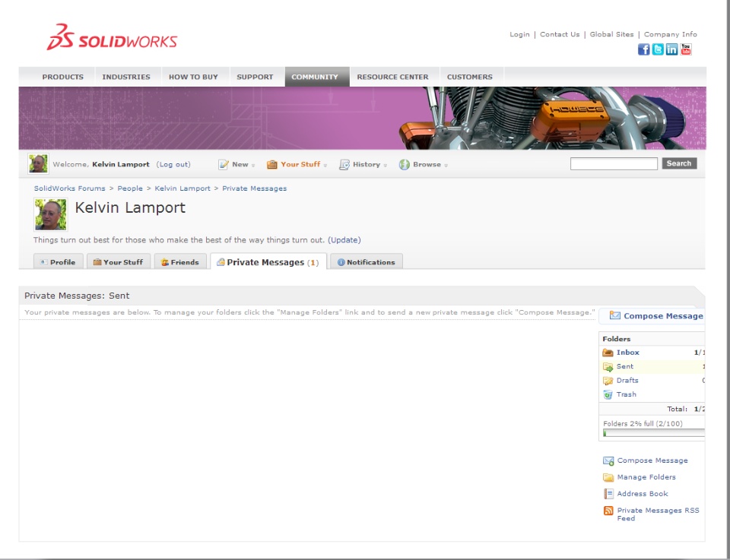Screen dimensions: 730x560
Task: Click the New pencil-and-paper icon
Action: (224, 164)
